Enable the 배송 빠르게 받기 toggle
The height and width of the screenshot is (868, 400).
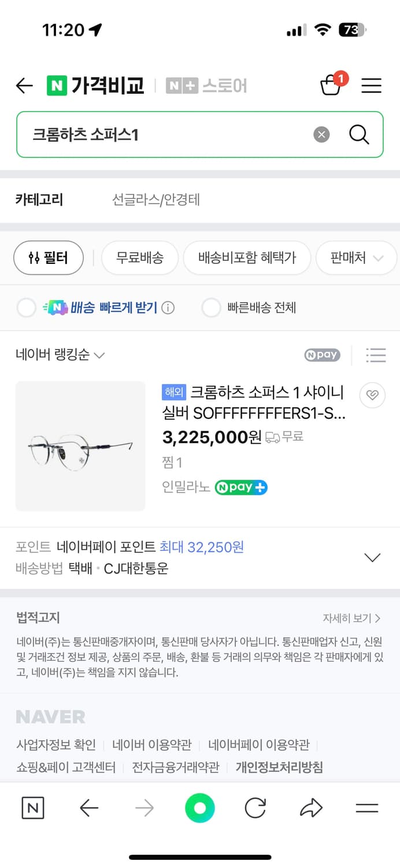point(27,307)
